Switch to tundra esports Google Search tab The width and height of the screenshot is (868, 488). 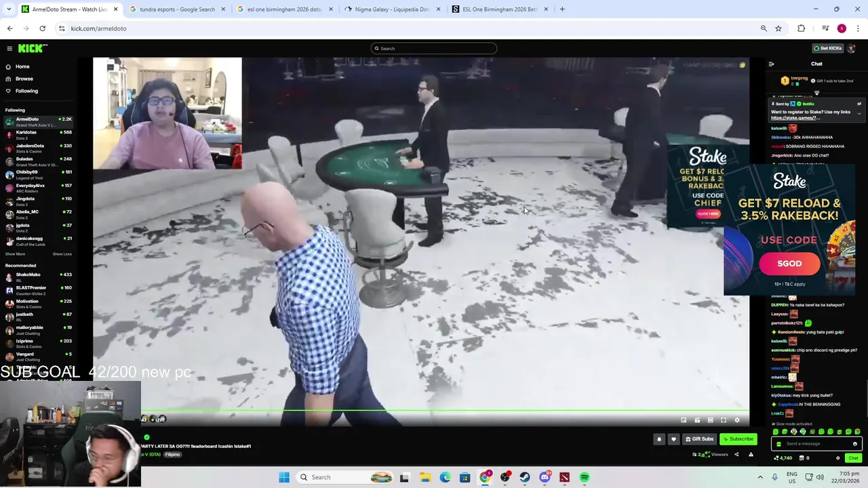[178, 9]
